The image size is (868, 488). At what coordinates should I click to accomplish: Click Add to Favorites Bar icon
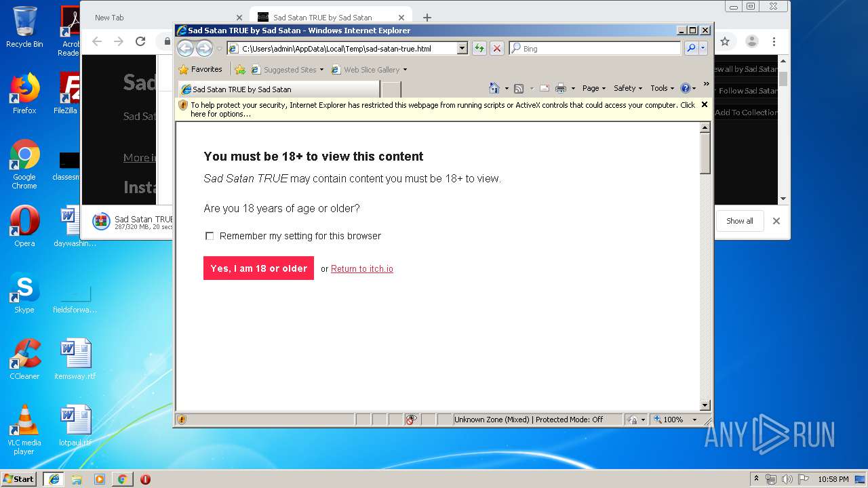point(239,69)
